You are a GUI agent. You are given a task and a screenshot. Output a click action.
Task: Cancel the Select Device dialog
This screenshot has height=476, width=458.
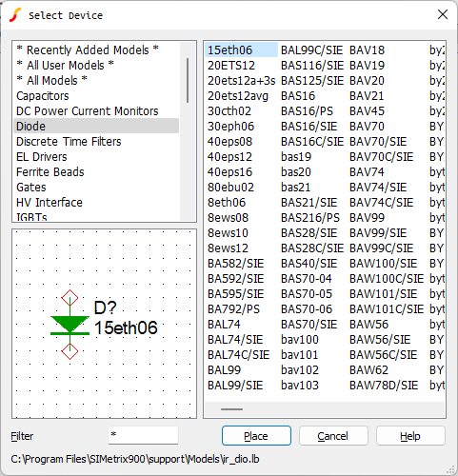click(x=333, y=436)
